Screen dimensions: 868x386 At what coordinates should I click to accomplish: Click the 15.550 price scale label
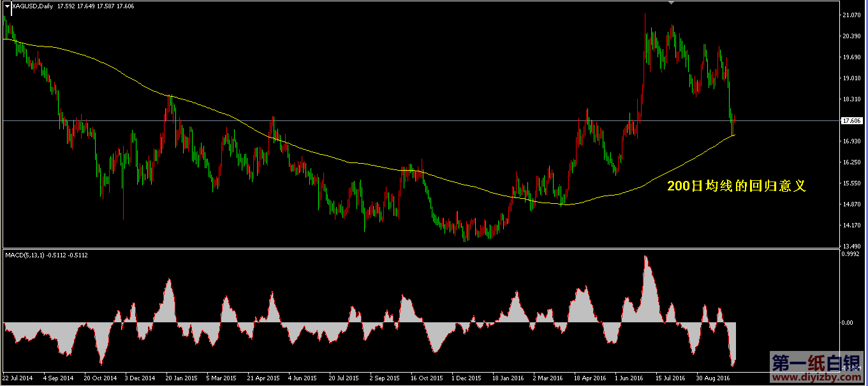852,183
